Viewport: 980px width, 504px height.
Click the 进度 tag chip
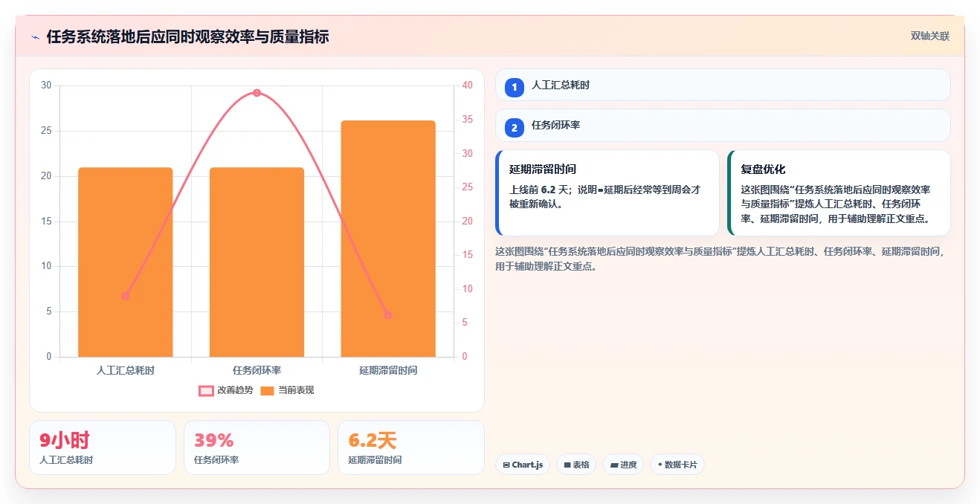pos(623,465)
